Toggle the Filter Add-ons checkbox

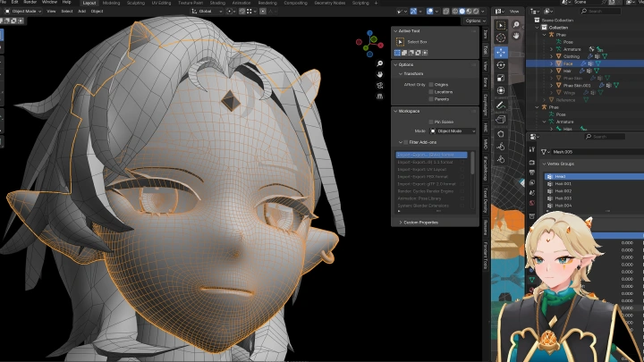406,142
